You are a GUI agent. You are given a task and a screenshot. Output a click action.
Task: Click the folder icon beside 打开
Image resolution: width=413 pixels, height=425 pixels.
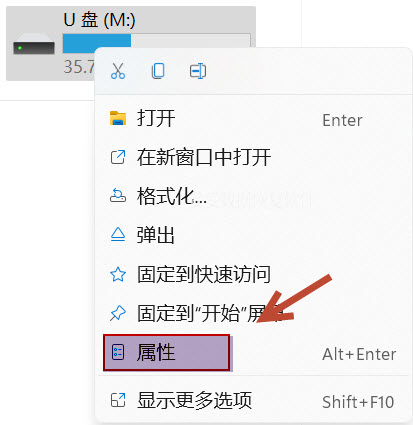(118, 118)
